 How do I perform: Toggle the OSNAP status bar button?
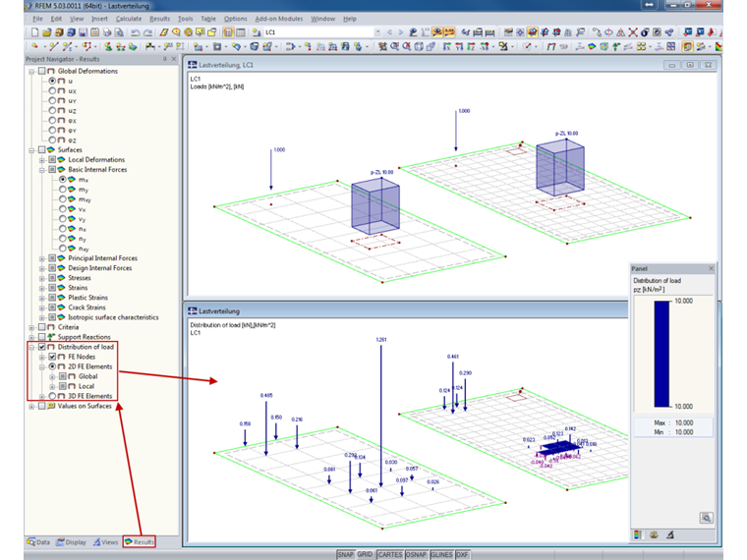point(416,554)
